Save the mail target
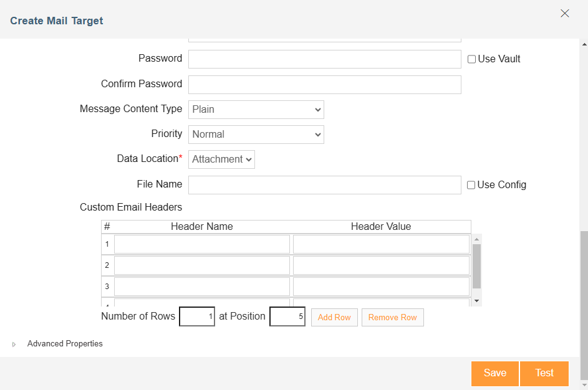 (x=495, y=373)
